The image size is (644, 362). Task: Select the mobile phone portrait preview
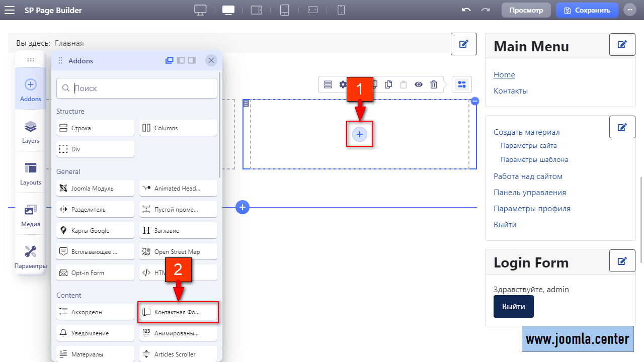[341, 10]
